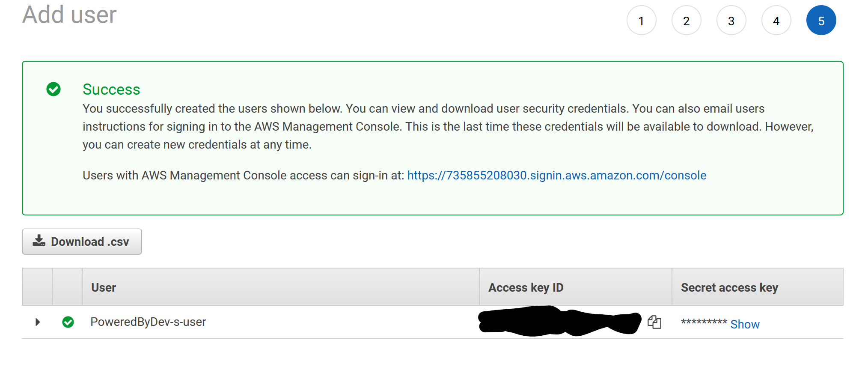Screen dimensions: 868x382
Task: Copy the access key ID to clipboard
Action: coord(654,322)
